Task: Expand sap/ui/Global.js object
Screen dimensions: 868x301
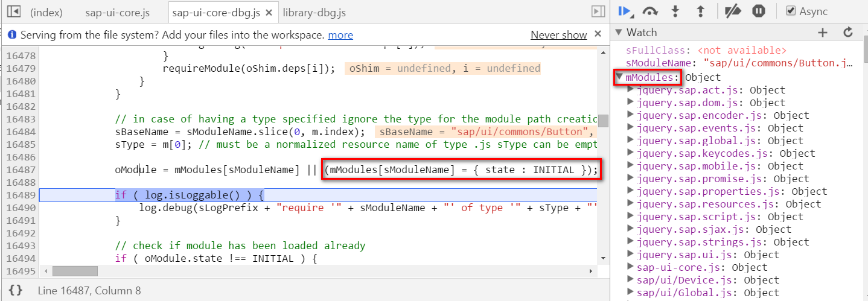Action: click(631, 293)
